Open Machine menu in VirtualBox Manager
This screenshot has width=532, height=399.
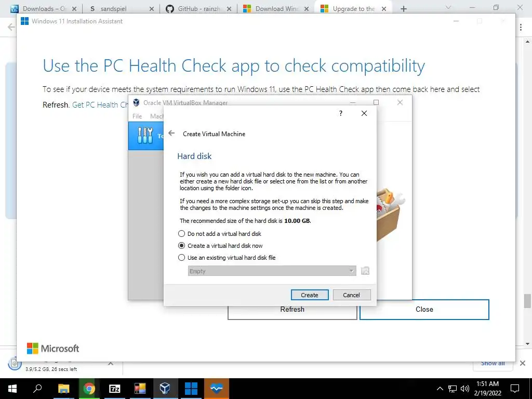click(157, 116)
